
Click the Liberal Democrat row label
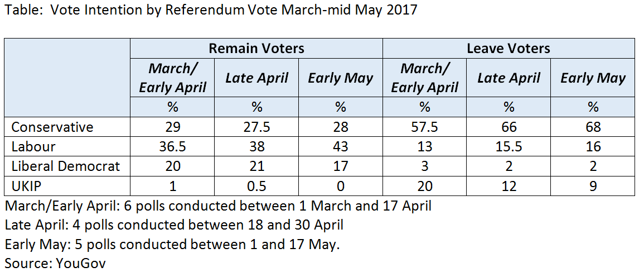(66, 166)
